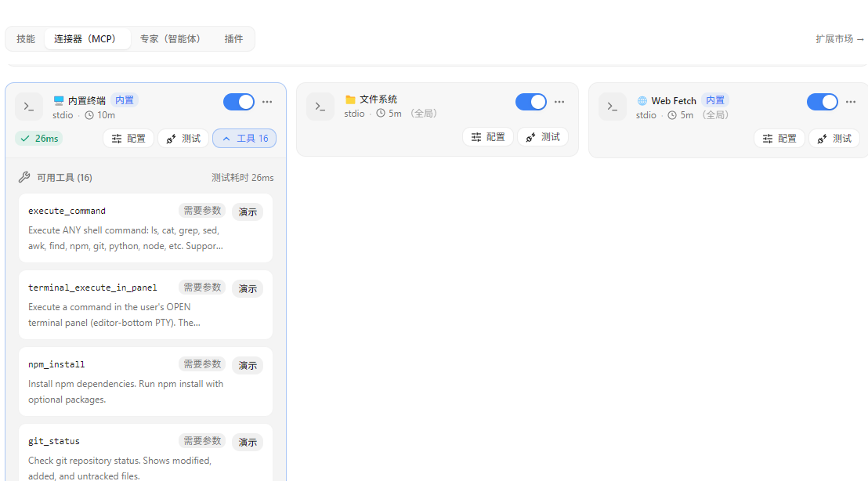Disable the 内置终端 connector toggle
Image resolution: width=868 pixels, height=481 pixels.
[239, 102]
